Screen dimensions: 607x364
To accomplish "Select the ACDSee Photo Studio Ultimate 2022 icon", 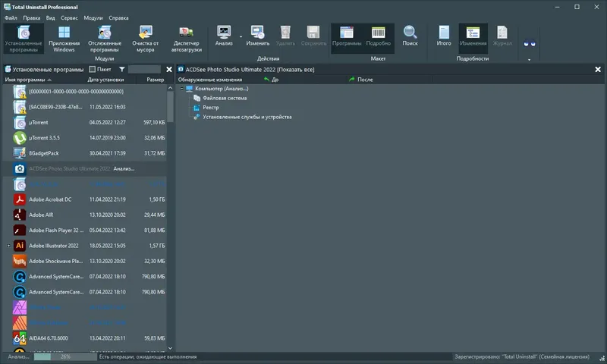I will click(20, 168).
